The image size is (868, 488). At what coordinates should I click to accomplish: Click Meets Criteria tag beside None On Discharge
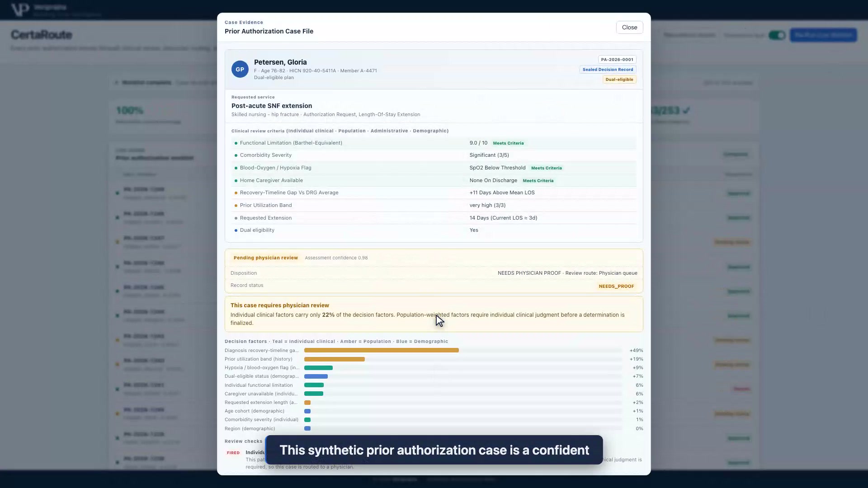click(x=538, y=181)
